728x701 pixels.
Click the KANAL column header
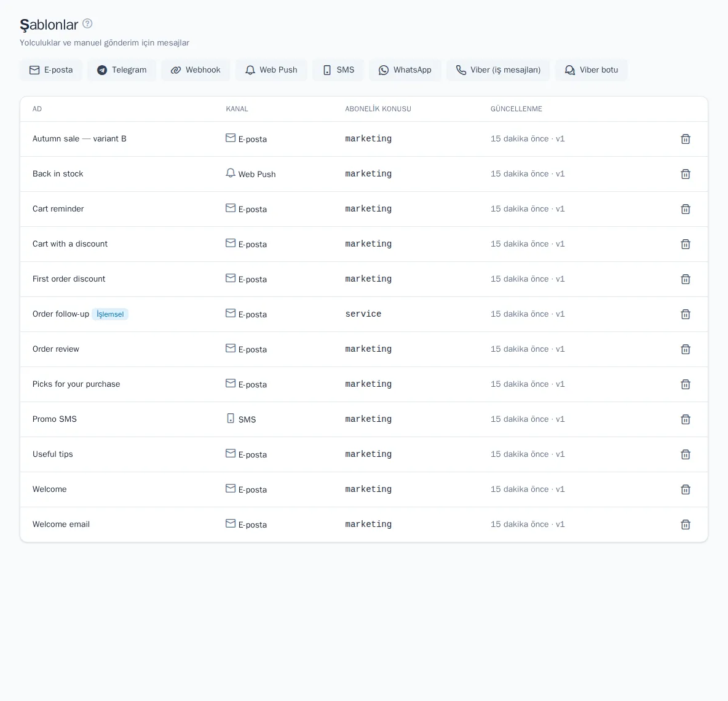click(237, 109)
